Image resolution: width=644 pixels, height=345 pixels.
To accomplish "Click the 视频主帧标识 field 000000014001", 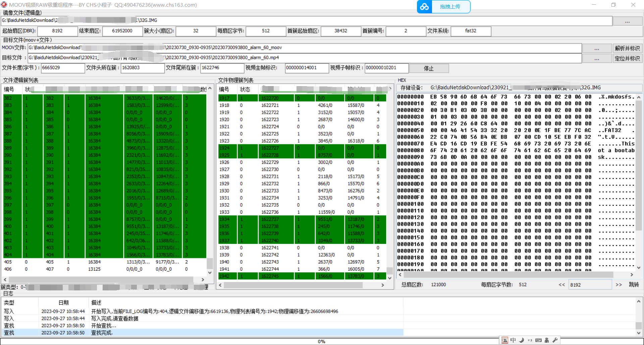I will click(307, 68).
